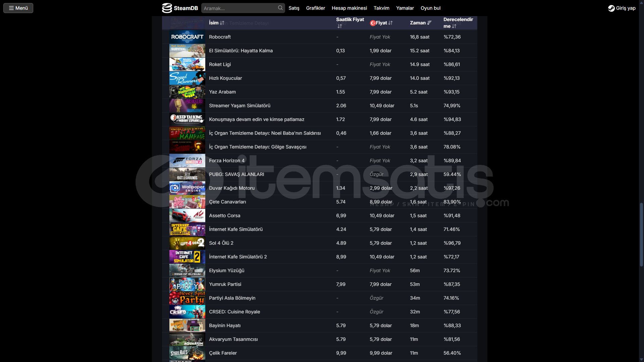Viewport: 644px width, 362px height.
Task: Open the Left 4 Dead 2 thumbnail
Action: [187, 243]
